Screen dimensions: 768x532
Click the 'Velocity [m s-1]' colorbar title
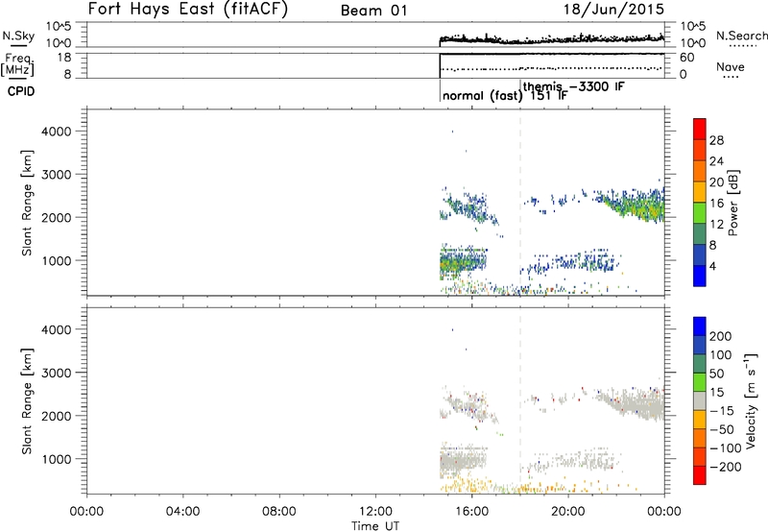(x=751, y=400)
